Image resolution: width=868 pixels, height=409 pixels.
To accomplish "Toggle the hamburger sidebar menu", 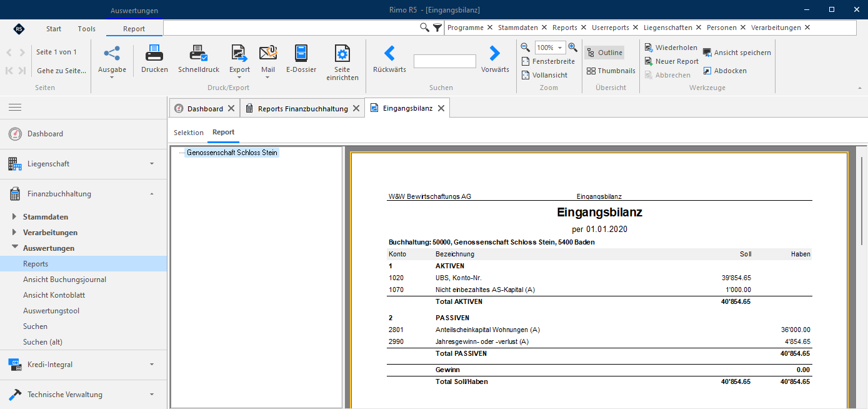I will pyautogui.click(x=15, y=108).
